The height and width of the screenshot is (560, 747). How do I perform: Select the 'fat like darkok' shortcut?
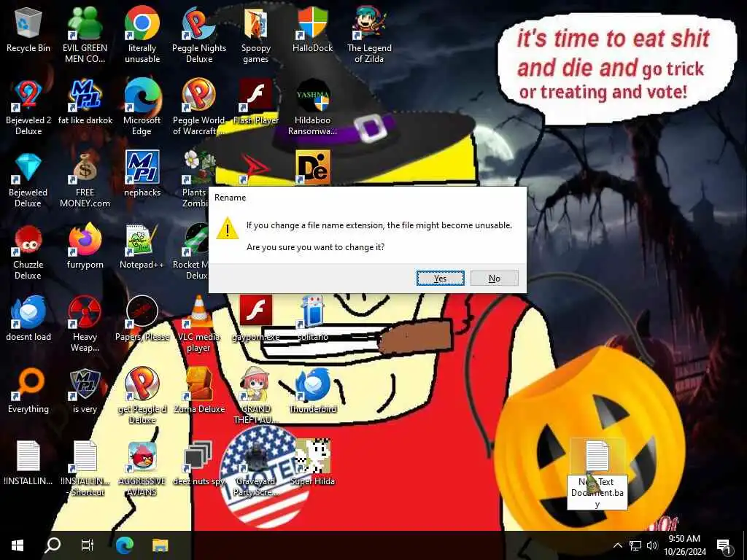point(85,102)
